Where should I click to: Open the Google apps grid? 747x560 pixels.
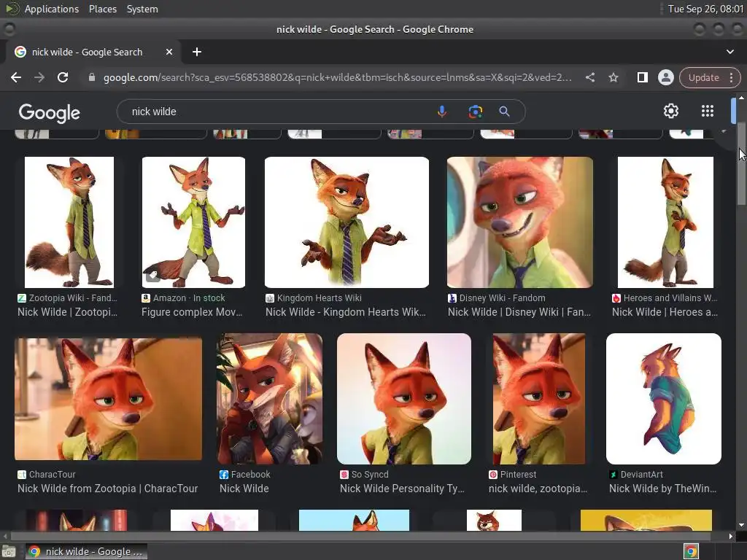click(708, 111)
